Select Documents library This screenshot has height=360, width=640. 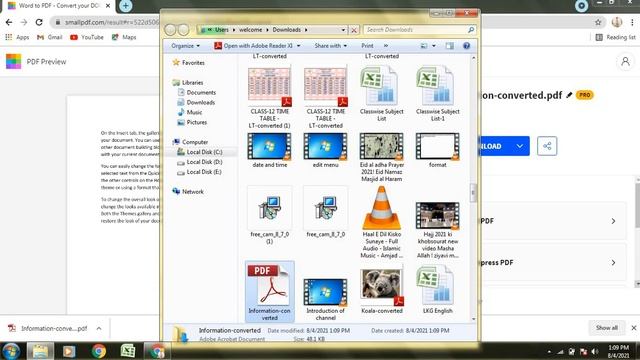(x=197, y=93)
